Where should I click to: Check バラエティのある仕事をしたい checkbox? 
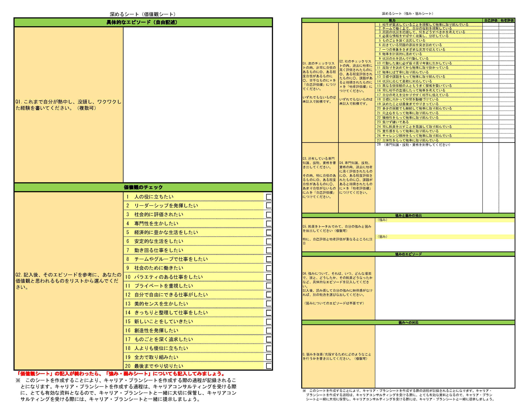pos(269,277)
